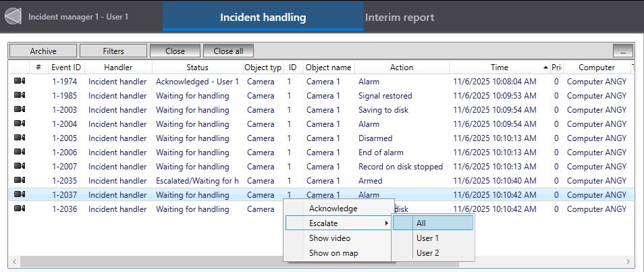Image resolution: width=644 pixels, height=272 pixels.
Task: Select All in the Escalate submenu
Action: coord(421,223)
